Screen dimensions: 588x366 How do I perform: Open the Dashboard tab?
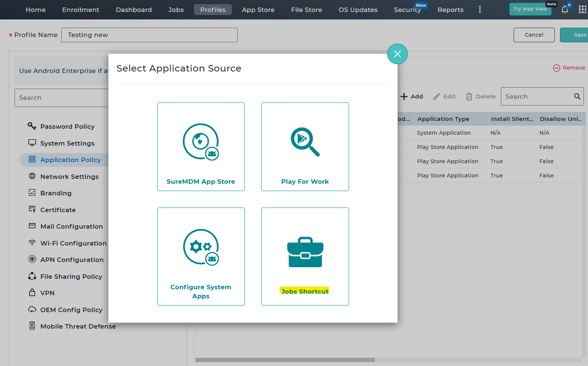click(x=133, y=10)
